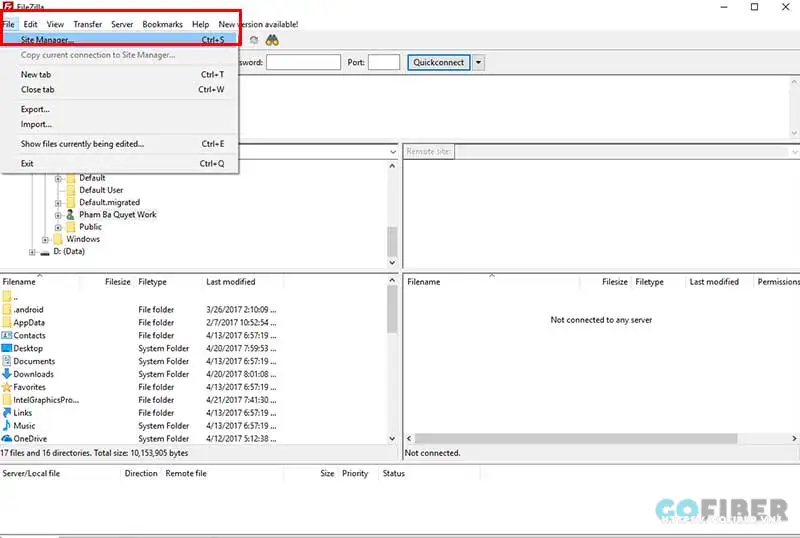Focus the Password input field
800x538 pixels.
pyautogui.click(x=303, y=62)
